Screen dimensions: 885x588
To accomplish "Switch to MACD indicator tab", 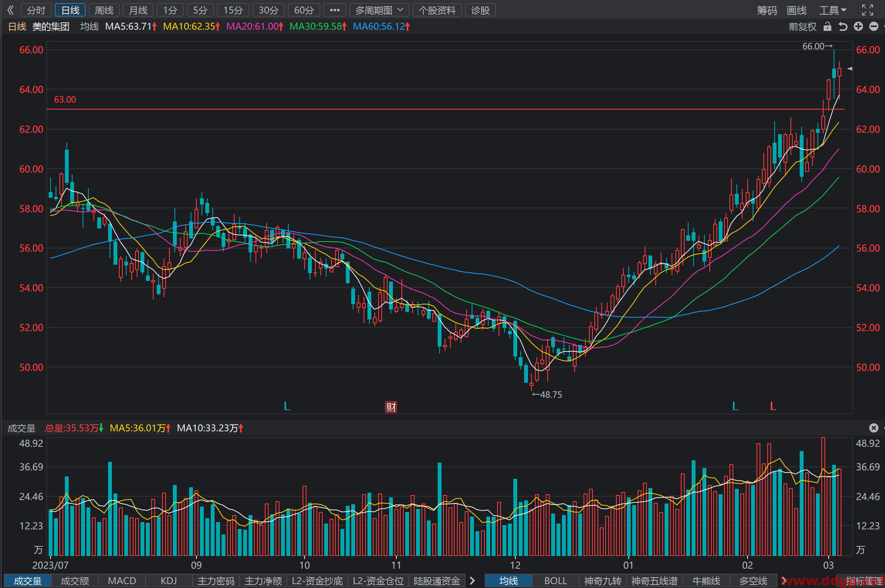I will (122, 581).
